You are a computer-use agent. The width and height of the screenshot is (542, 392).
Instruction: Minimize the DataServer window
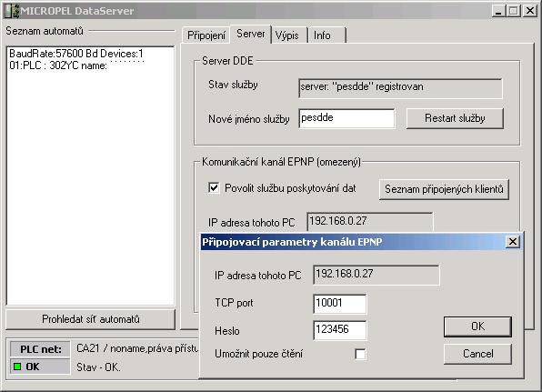[x=498, y=11]
